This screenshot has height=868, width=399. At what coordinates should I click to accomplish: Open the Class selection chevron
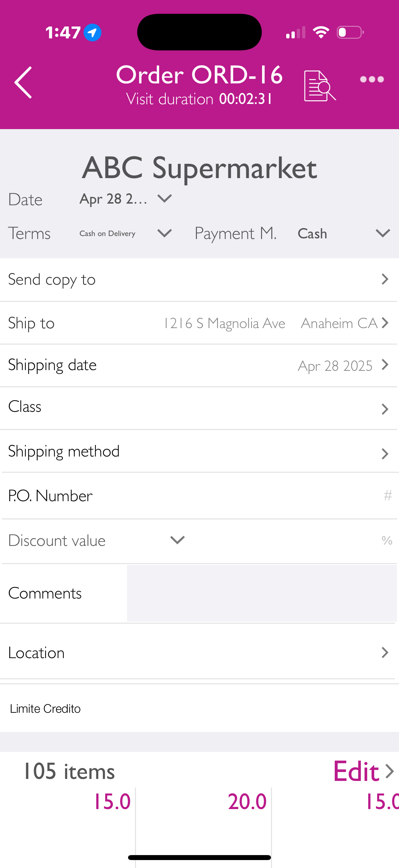point(385,409)
